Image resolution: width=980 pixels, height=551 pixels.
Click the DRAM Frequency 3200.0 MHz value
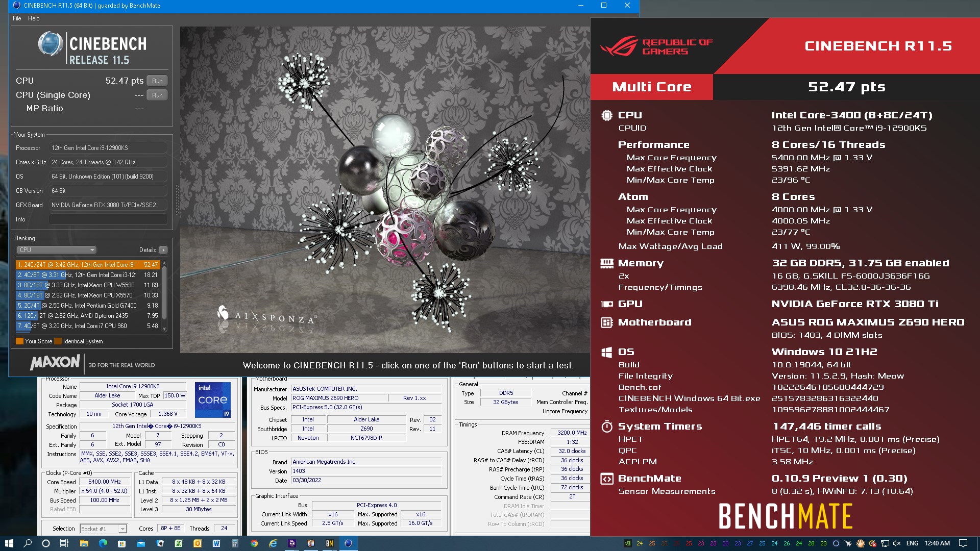[x=571, y=433]
